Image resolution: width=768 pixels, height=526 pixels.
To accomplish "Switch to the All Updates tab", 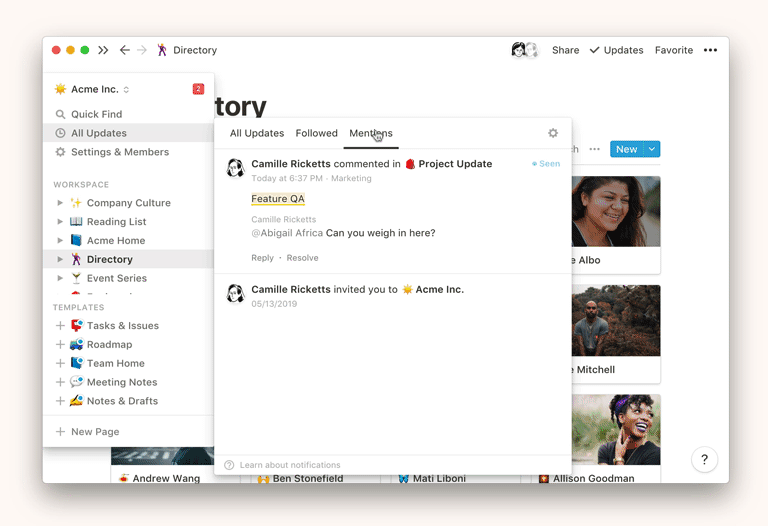I will [257, 133].
